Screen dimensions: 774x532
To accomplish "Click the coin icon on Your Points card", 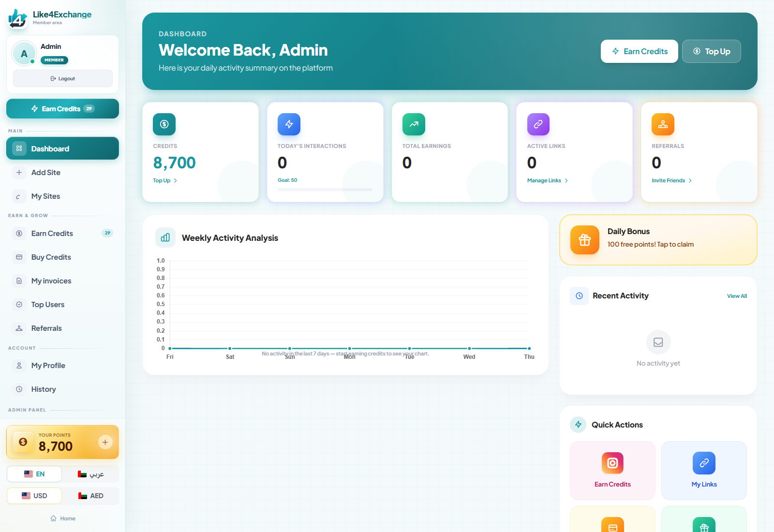I will coord(23,442).
